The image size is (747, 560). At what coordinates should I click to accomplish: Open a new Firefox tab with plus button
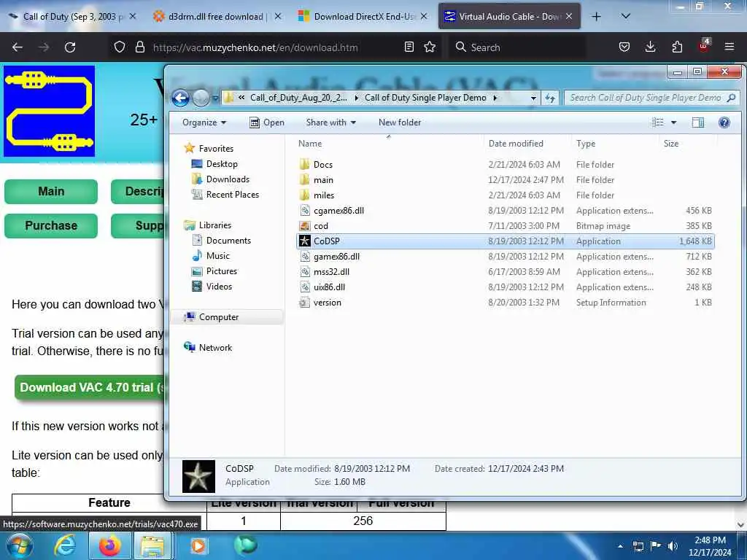tap(596, 17)
